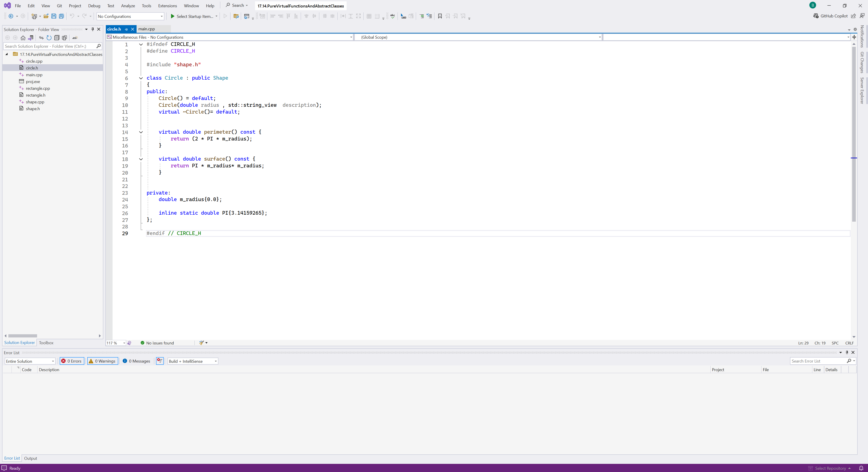Open the Edit menu
The width and height of the screenshot is (868, 472).
31,6
